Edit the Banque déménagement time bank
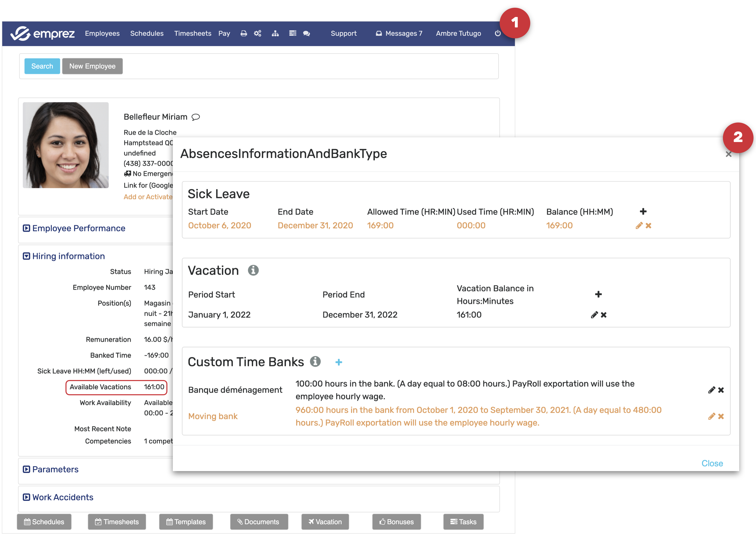 tap(711, 390)
